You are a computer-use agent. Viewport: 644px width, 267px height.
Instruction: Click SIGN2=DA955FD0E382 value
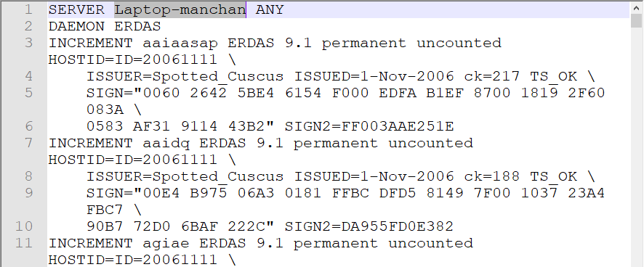point(369,226)
